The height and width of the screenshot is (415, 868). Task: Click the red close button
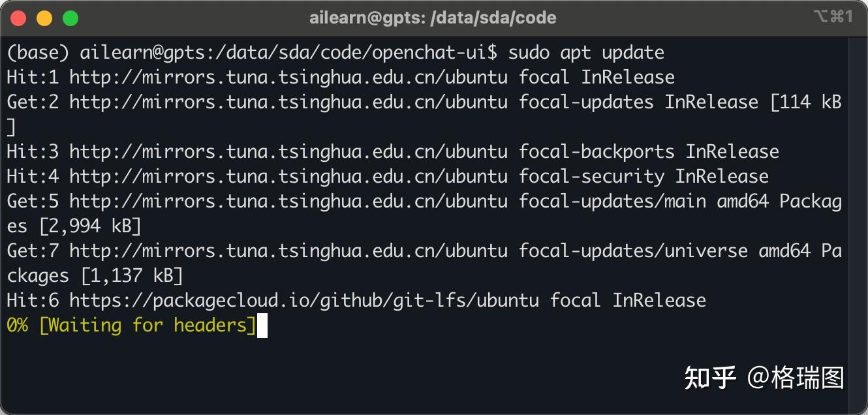click(x=18, y=18)
